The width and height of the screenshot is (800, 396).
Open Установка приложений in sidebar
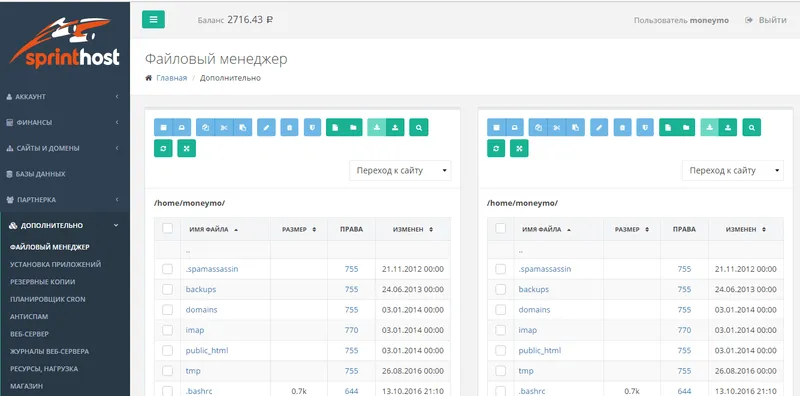click(56, 264)
